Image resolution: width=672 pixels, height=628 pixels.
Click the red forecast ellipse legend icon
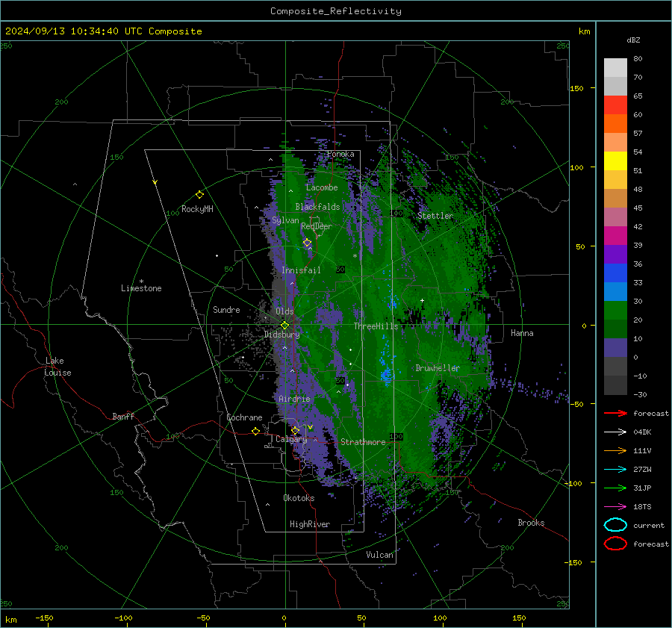[x=615, y=544]
